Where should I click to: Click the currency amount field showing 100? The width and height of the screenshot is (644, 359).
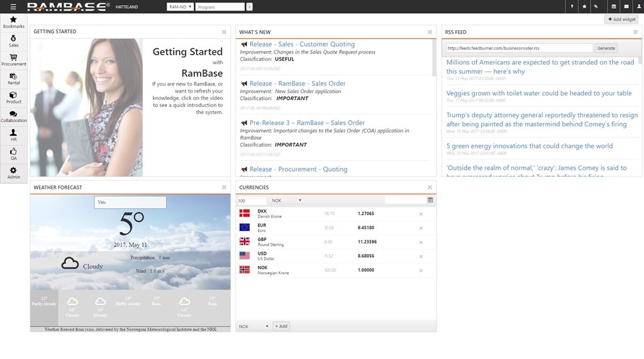252,201
